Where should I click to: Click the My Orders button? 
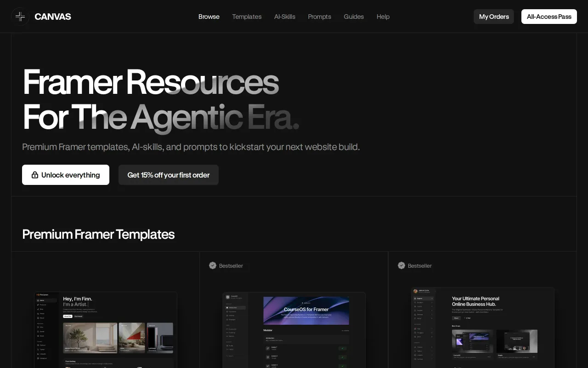tap(494, 17)
